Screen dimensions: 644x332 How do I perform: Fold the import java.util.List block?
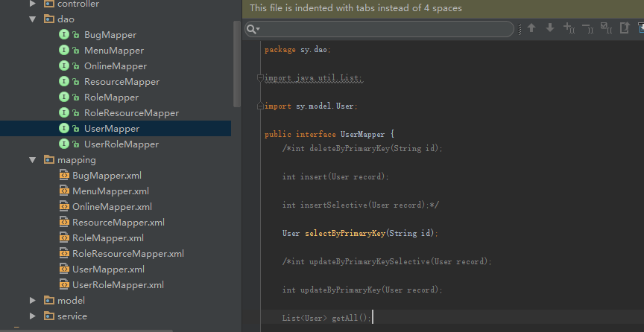[259, 78]
